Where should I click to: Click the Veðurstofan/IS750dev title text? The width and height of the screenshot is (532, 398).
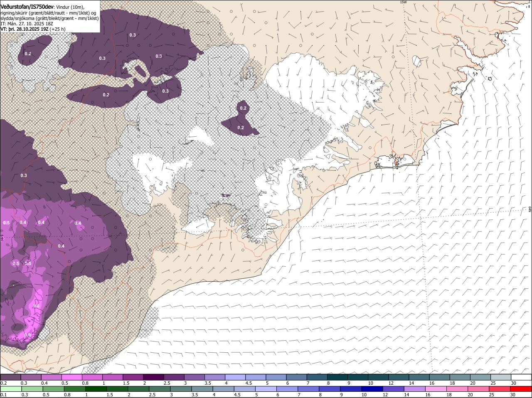[x=27, y=7]
